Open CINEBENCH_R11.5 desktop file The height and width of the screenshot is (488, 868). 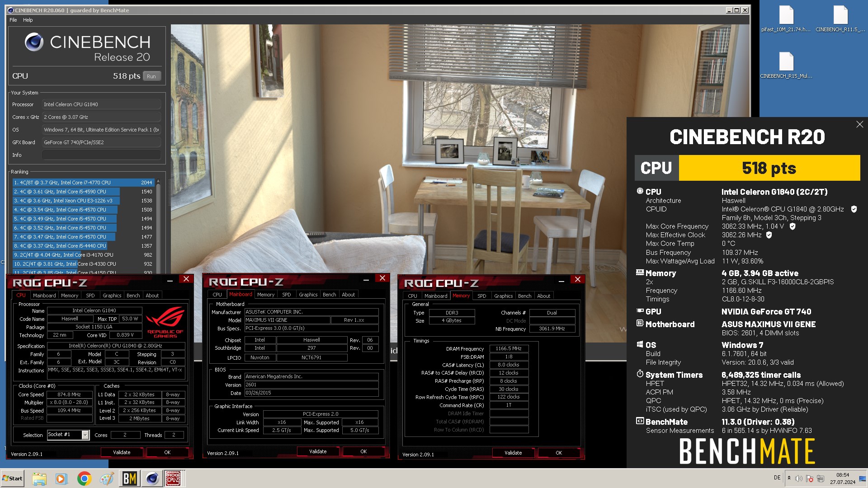pos(840,19)
